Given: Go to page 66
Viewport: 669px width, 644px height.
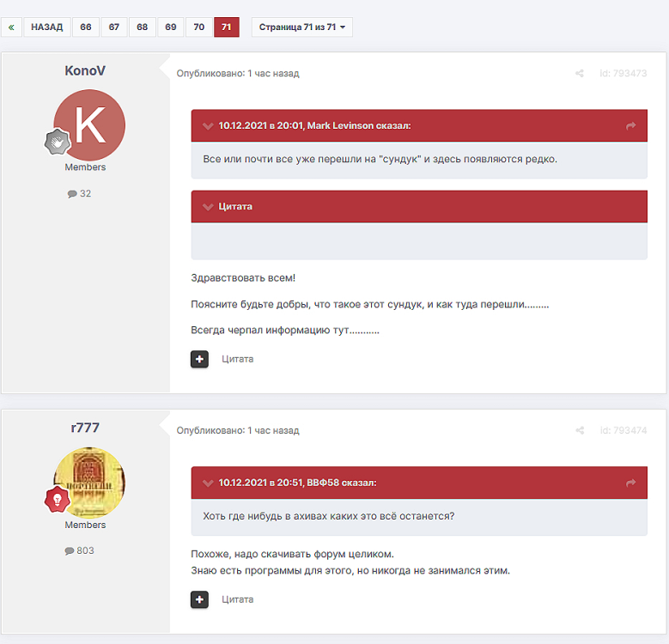Looking at the screenshot, I should 85,27.
